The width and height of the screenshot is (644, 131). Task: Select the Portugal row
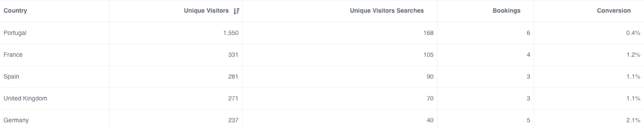(322, 33)
